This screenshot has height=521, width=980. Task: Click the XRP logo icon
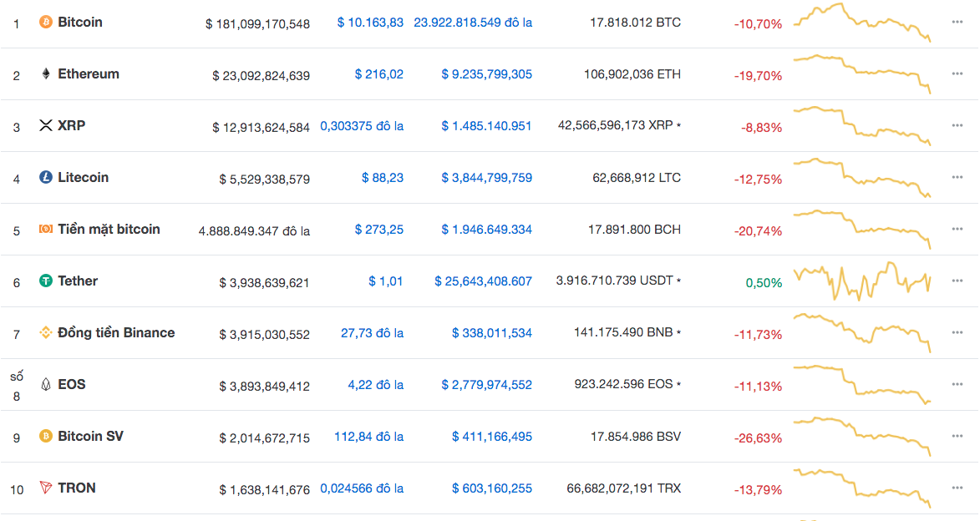(46, 126)
